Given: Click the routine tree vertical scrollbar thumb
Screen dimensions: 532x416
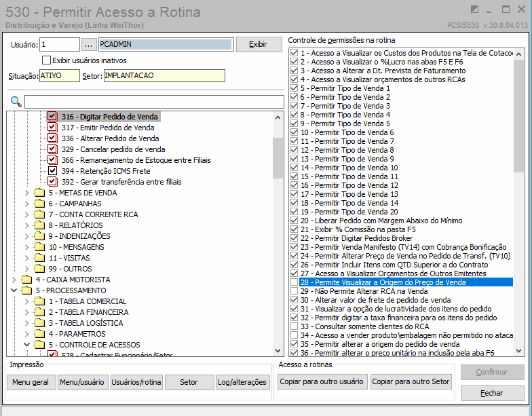Looking at the screenshot, I should pos(278,157).
